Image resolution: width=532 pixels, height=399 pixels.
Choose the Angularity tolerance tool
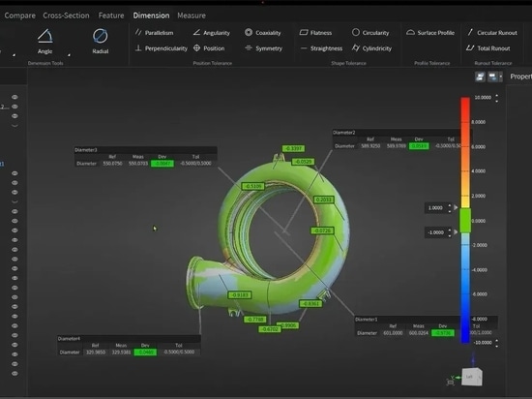point(212,33)
